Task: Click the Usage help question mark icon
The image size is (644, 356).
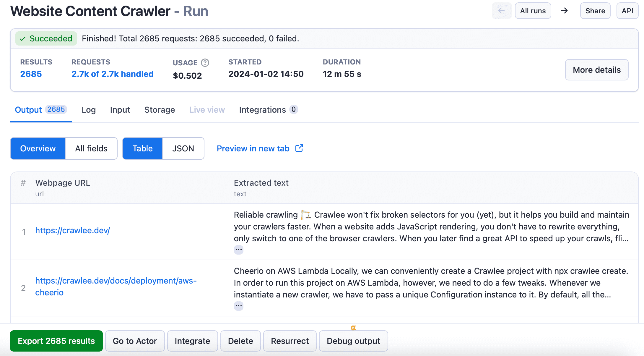Action: point(205,63)
